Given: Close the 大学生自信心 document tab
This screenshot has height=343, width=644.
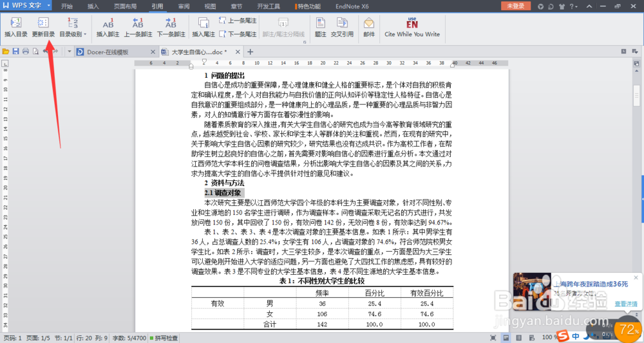Looking at the screenshot, I should point(238,52).
